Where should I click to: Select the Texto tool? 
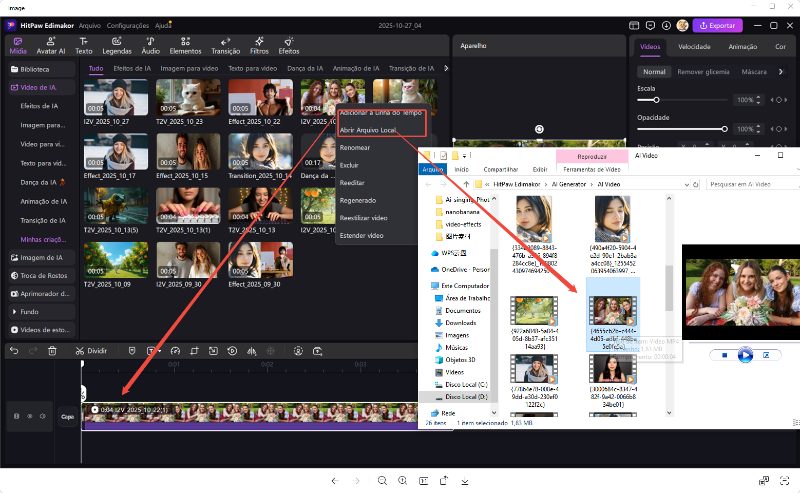pos(84,45)
